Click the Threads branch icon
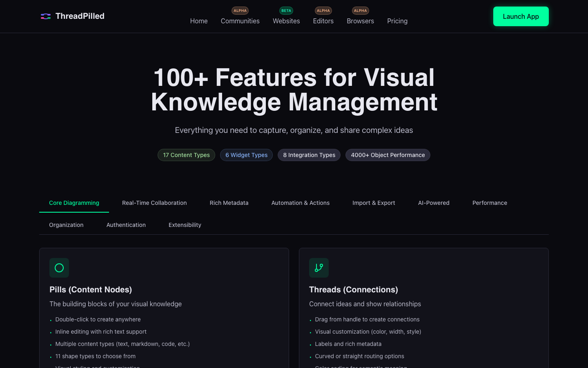Screen dimensions: 588x368 coord(319,268)
